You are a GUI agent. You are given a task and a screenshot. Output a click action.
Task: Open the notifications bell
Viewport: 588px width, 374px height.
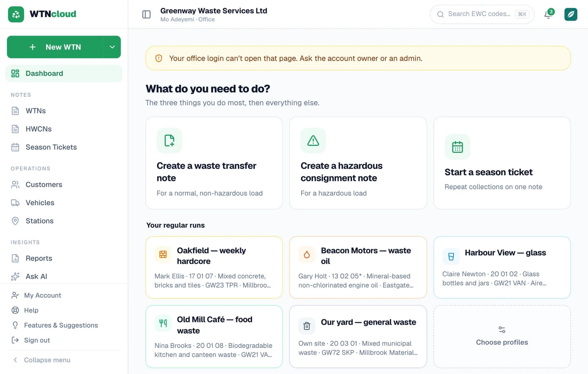pos(548,15)
